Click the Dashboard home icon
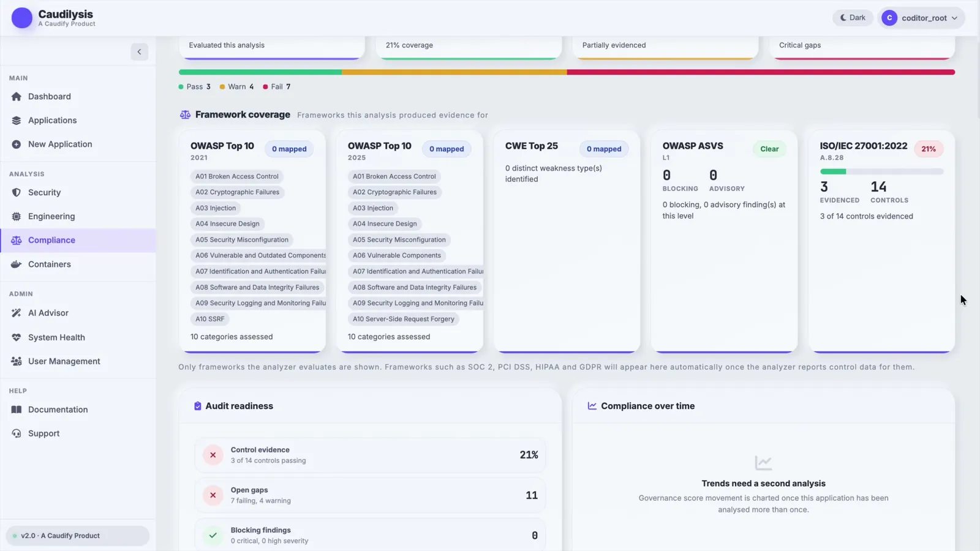 pyautogui.click(x=17, y=97)
